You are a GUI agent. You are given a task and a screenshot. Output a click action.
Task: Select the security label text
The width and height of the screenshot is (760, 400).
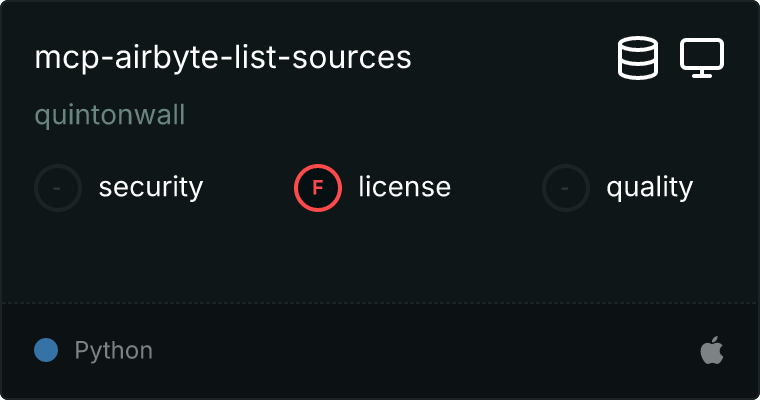click(x=151, y=187)
